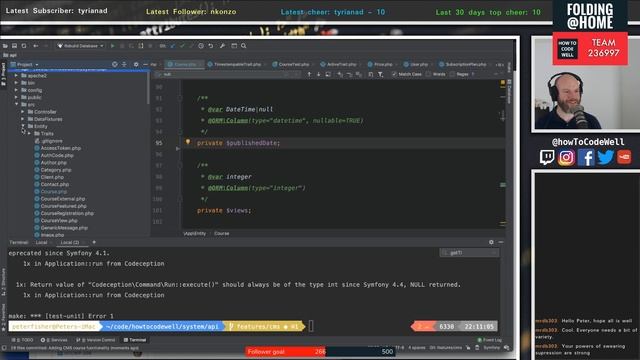Click the Project tree vertical scrollbar

[x=149, y=88]
